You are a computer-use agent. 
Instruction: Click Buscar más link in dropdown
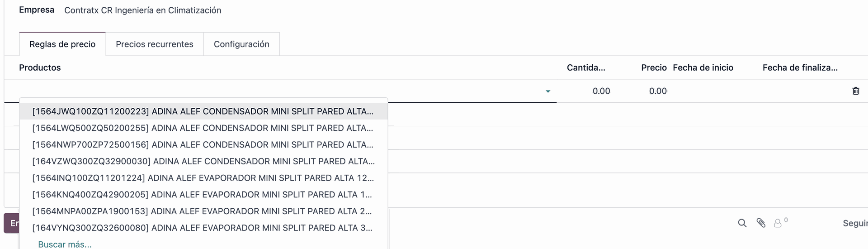(x=65, y=244)
